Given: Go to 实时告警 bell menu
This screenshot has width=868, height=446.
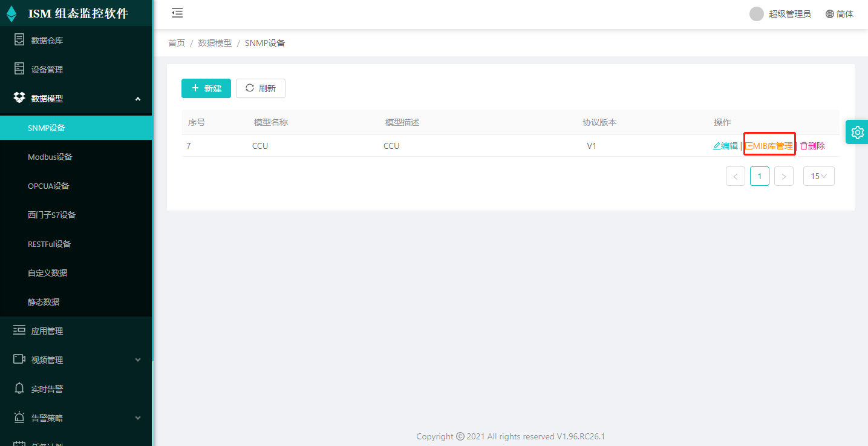Looking at the screenshot, I should point(47,389).
